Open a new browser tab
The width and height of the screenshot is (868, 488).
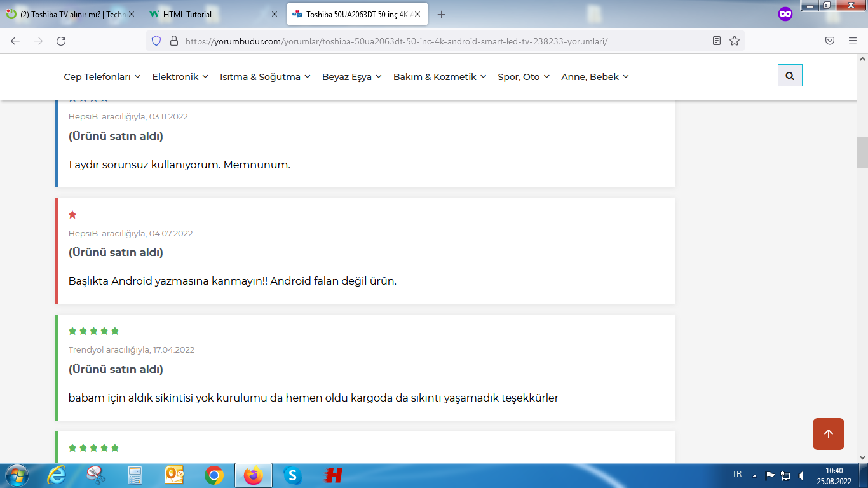tap(442, 14)
